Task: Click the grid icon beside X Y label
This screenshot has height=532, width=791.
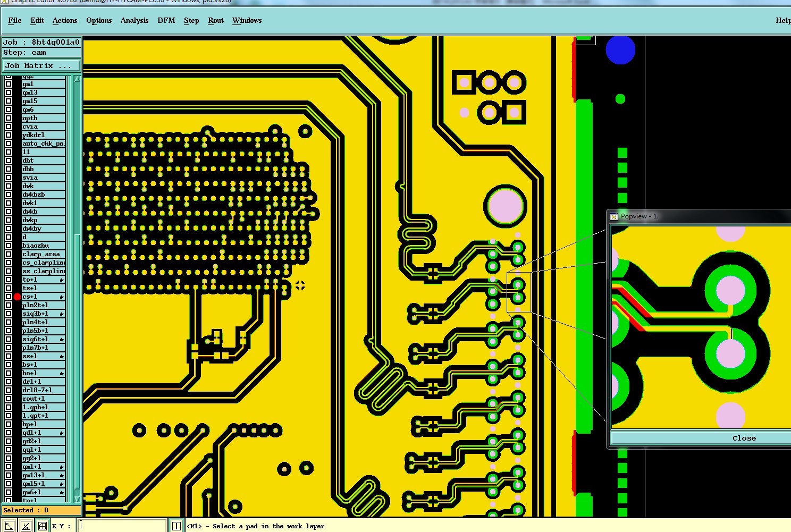Action: tap(43, 526)
